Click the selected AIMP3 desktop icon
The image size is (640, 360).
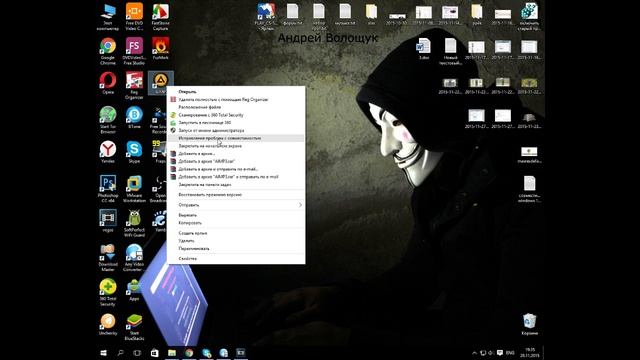pyautogui.click(x=160, y=83)
